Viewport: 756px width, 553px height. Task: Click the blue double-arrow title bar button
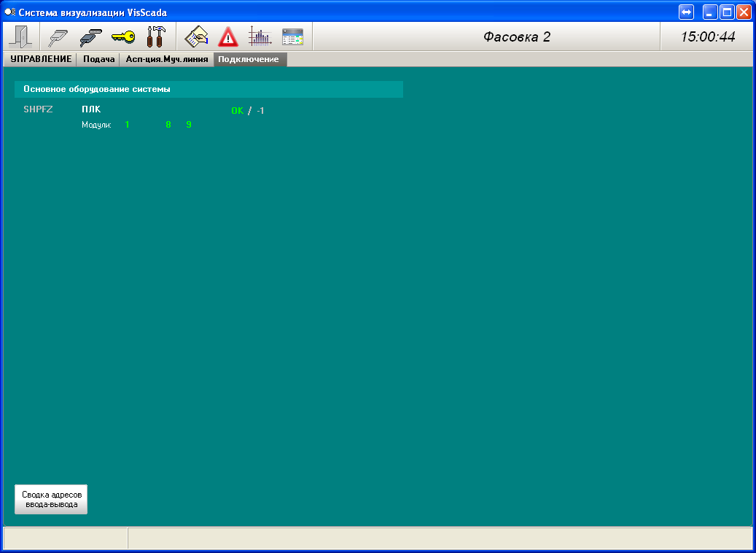(x=686, y=12)
